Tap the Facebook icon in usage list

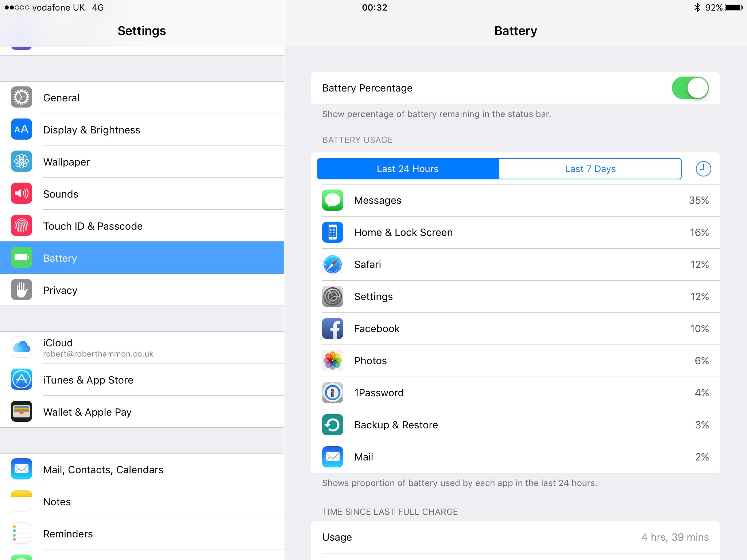332,328
